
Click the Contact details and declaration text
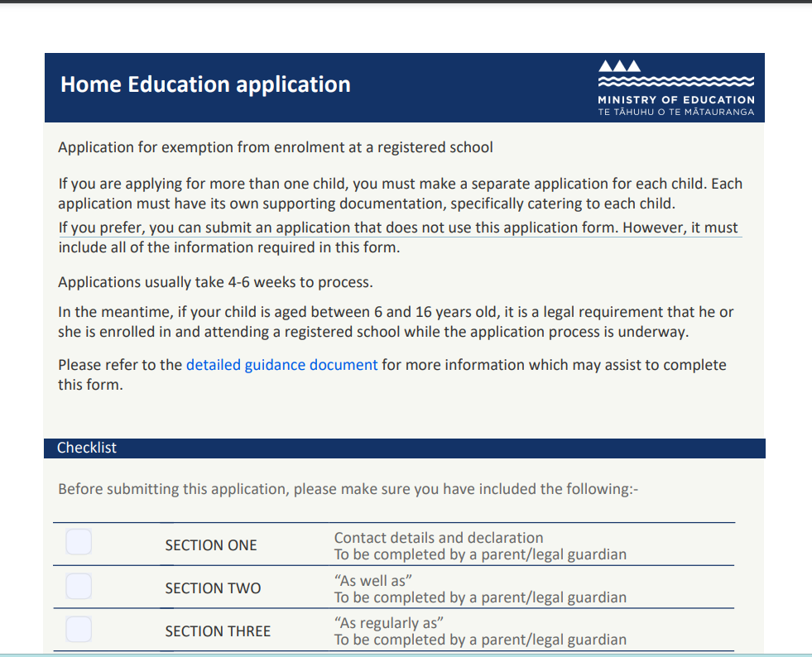coord(439,537)
